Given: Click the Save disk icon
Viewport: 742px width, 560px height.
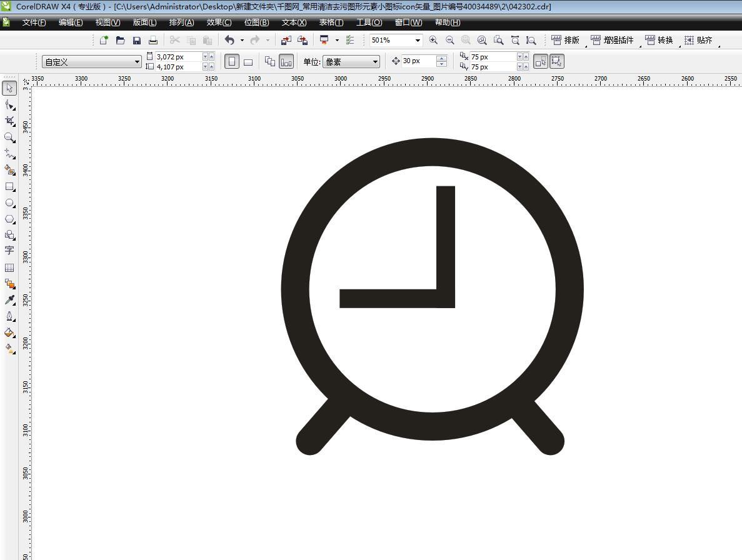Looking at the screenshot, I should tap(137, 40).
